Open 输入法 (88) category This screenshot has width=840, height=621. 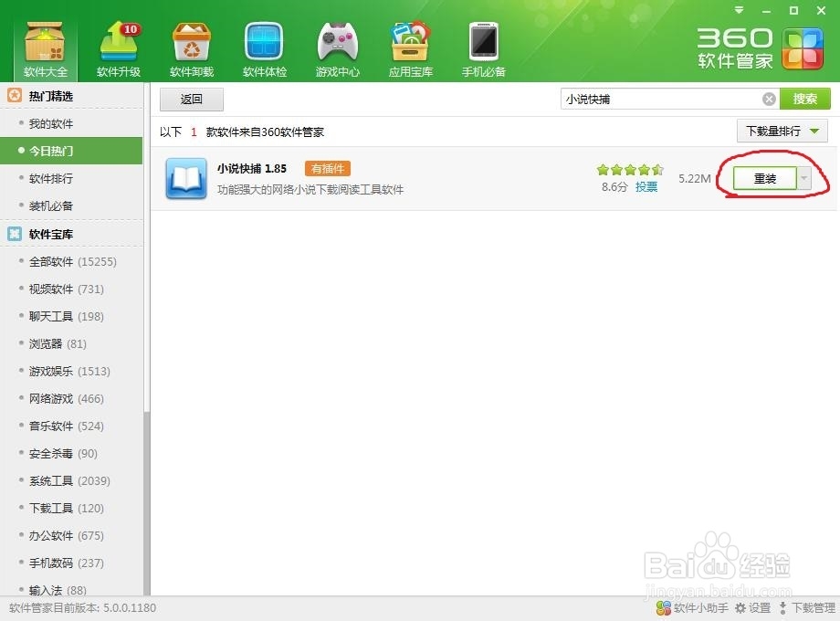pos(58,589)
